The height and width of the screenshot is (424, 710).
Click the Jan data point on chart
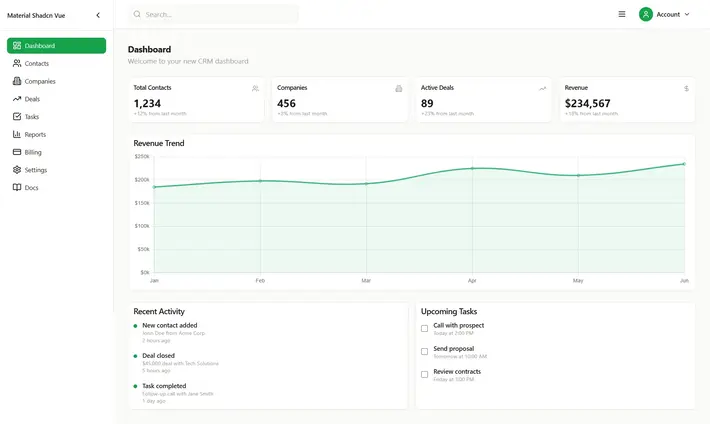pyautogui.click(x=154, y=187)
